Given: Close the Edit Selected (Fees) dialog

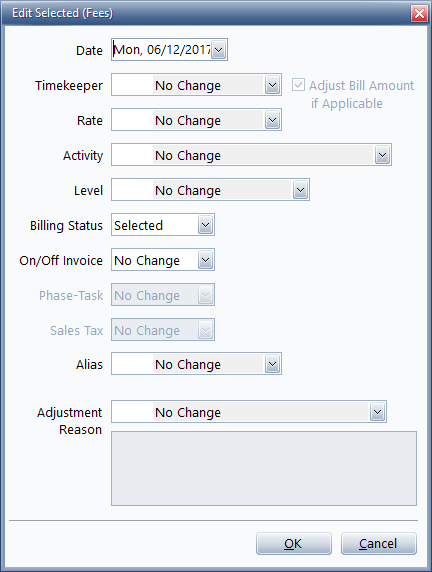Looking at the screenshot, I should [x=419, y=13].
